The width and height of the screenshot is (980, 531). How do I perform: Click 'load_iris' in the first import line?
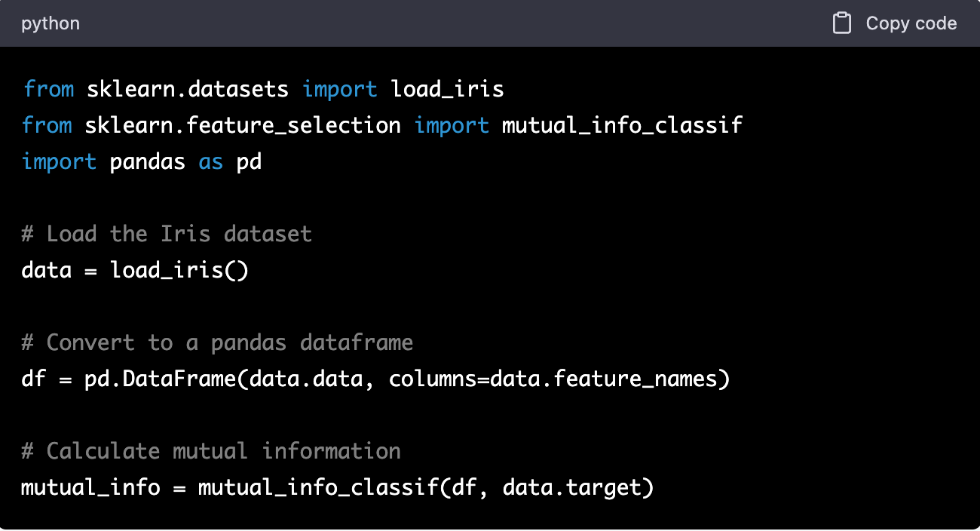448,89
